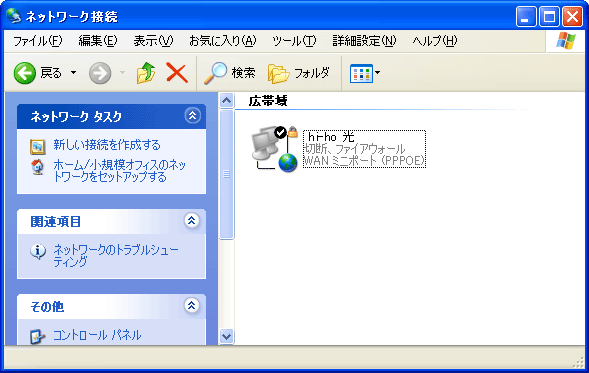Click the troubleshooting info bubble icon
The height and width of the screenshot is (373, 589).
(38, 251)
